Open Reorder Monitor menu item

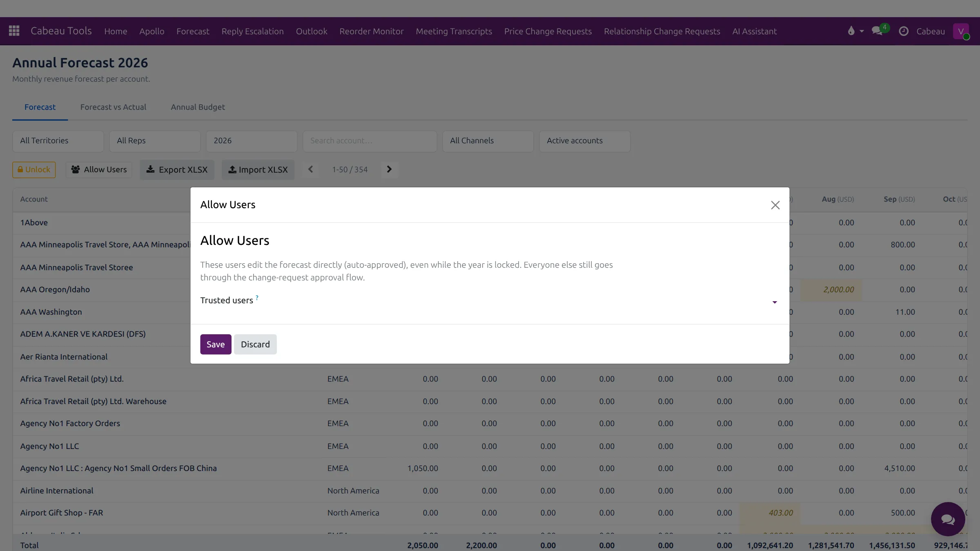point(371,31)
